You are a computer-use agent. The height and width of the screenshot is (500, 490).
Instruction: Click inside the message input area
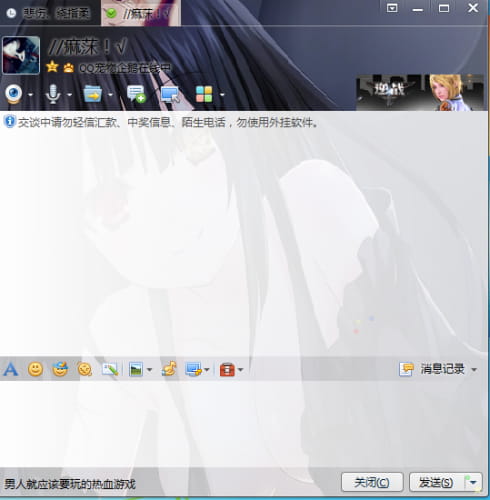(x=243, y=423)
